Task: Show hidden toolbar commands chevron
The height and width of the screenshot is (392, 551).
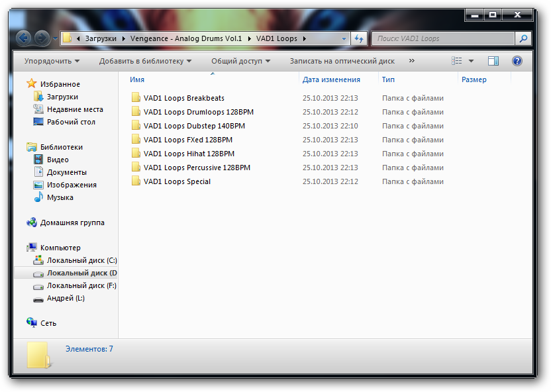Action: coord(411,61)
